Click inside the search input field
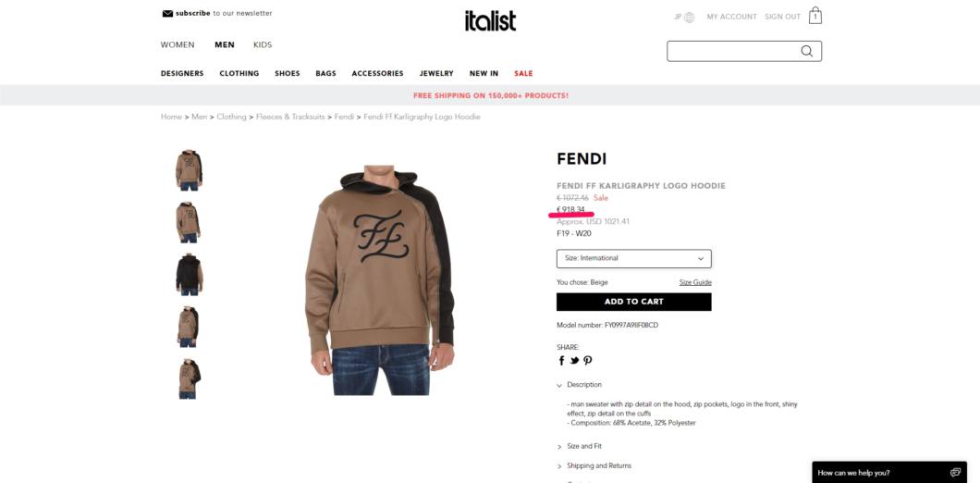Viewport: 980px width, 483px height. click(731, 51)
